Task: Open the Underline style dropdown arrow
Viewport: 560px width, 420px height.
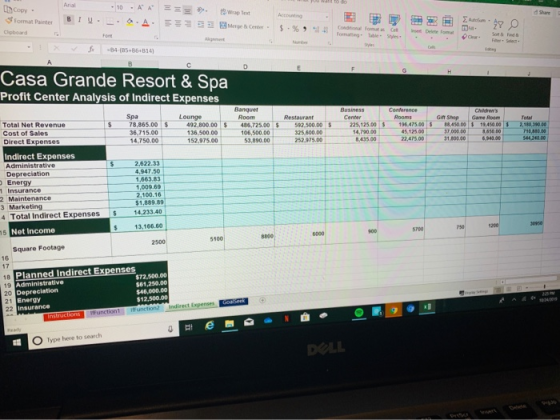Action: click(x=98, y=21)
